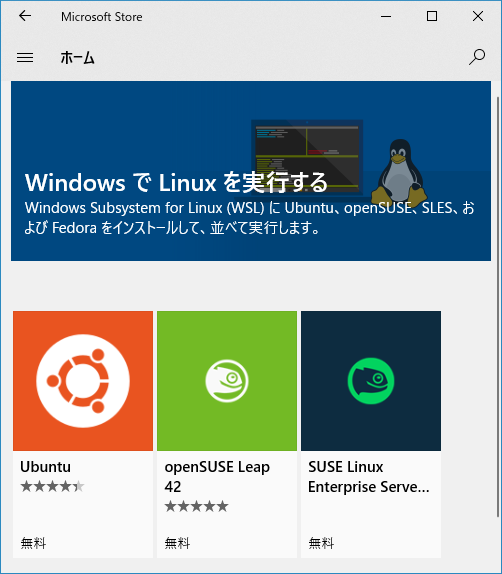This screenshot has height=574, width=502.
Task: Maximize the Microsoft Store window
Action: pyautogui.click(x=432, y=16)
